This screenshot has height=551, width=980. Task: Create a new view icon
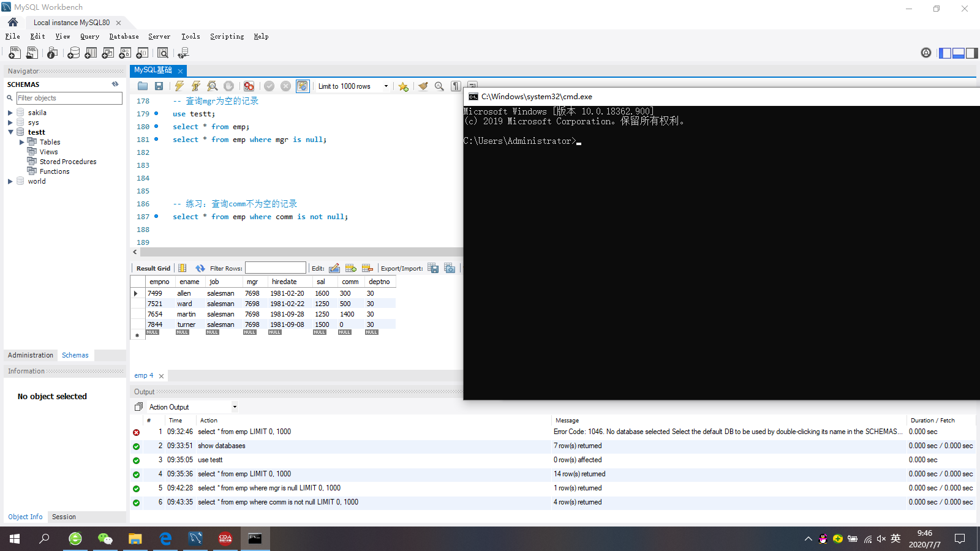pyautogui.click(x=108, y=53)
